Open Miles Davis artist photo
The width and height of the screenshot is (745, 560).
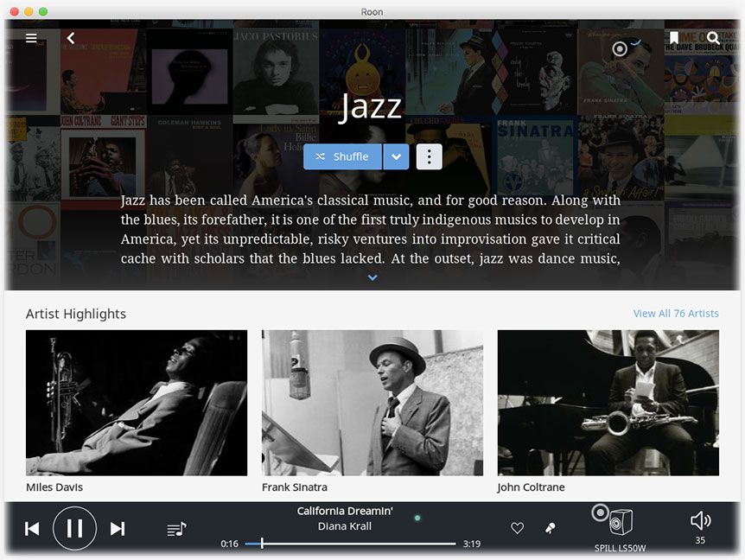(x=137, y=403)
